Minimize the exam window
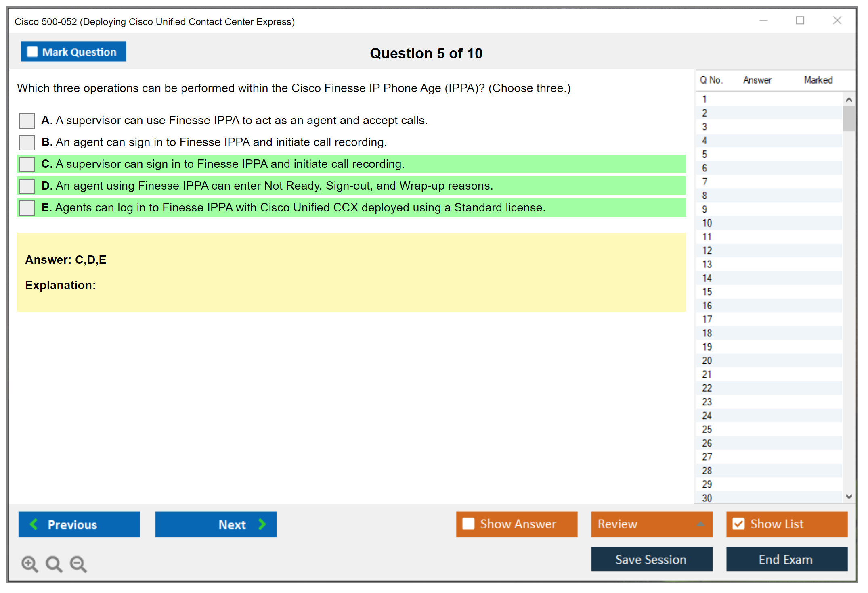 pyautogui.click(x=763, y=21)
